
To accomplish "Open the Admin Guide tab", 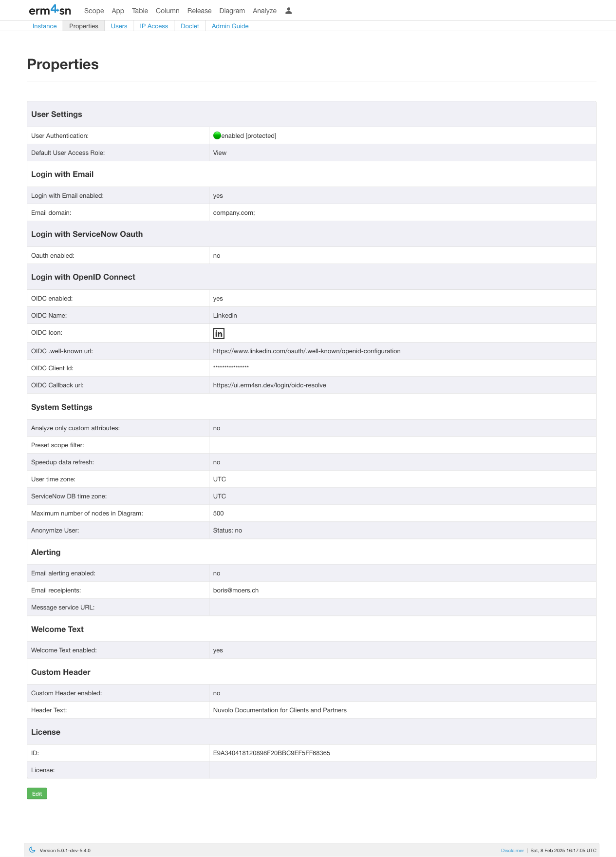I will coord(230,26).
